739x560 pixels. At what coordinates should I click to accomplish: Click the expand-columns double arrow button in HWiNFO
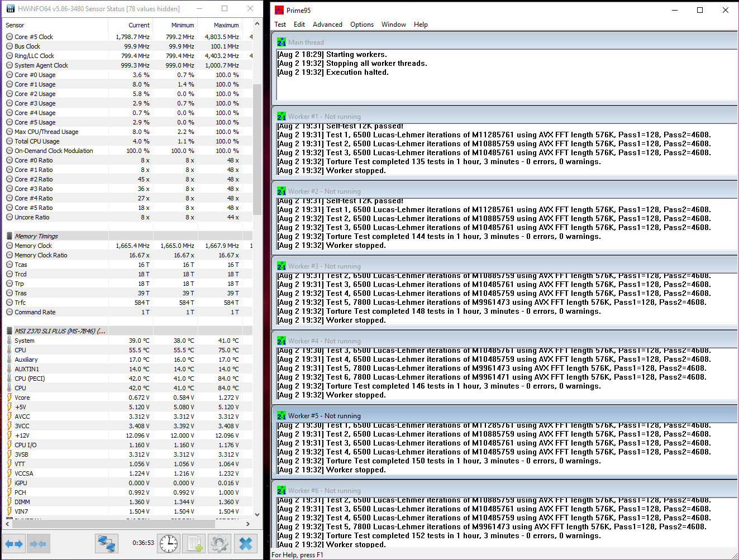click(14, 543)
